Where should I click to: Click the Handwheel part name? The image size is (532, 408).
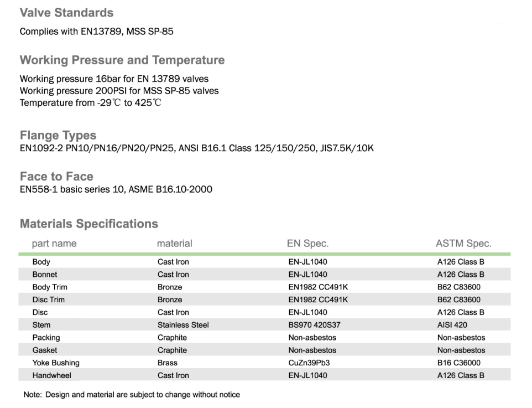pos(52,375)
